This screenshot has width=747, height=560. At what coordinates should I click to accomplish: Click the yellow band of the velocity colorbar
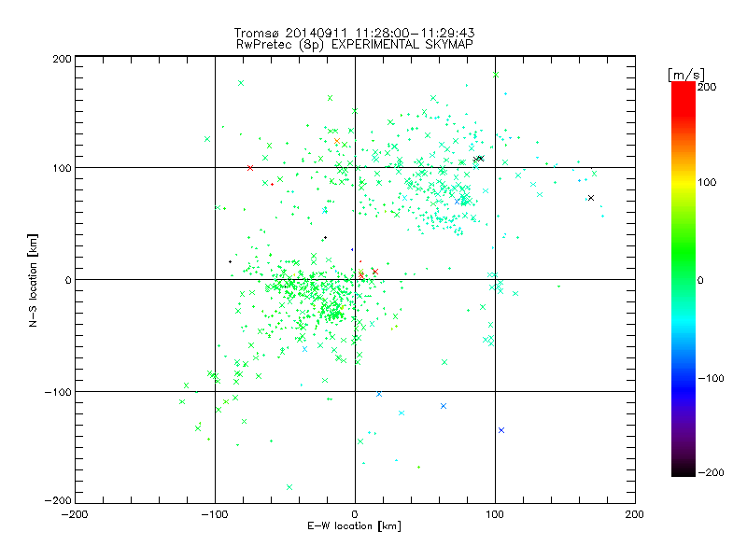(x=684, y=182)
